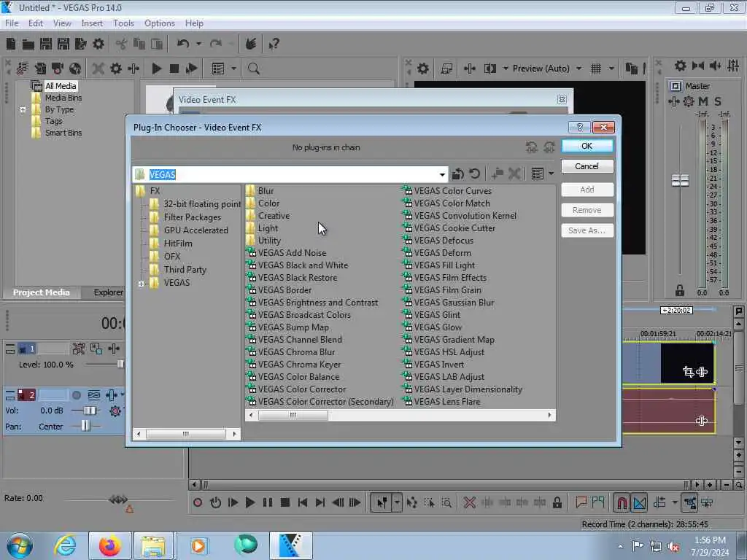This screenshot has width=747, height=560.
Task: Close the Video Event FX window
Action: coord(562,99)
